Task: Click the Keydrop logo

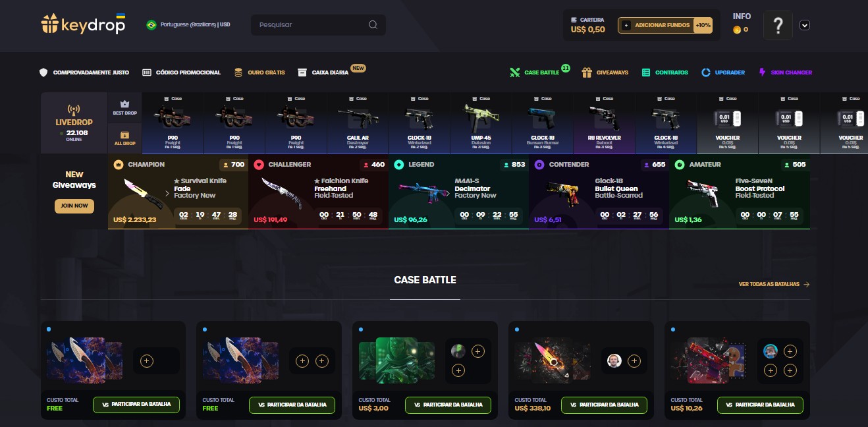Action: pyautogui.click(x=83, y=24)
